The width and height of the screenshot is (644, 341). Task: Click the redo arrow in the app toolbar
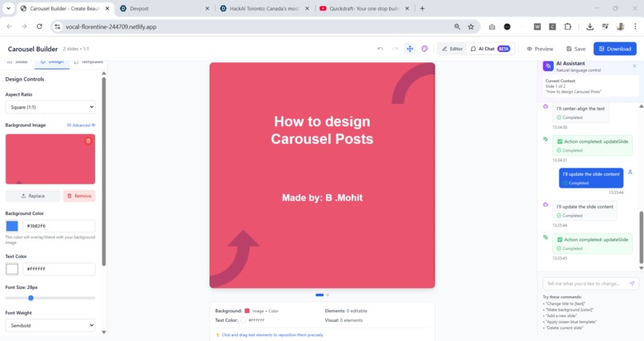[x=395, y=49]
